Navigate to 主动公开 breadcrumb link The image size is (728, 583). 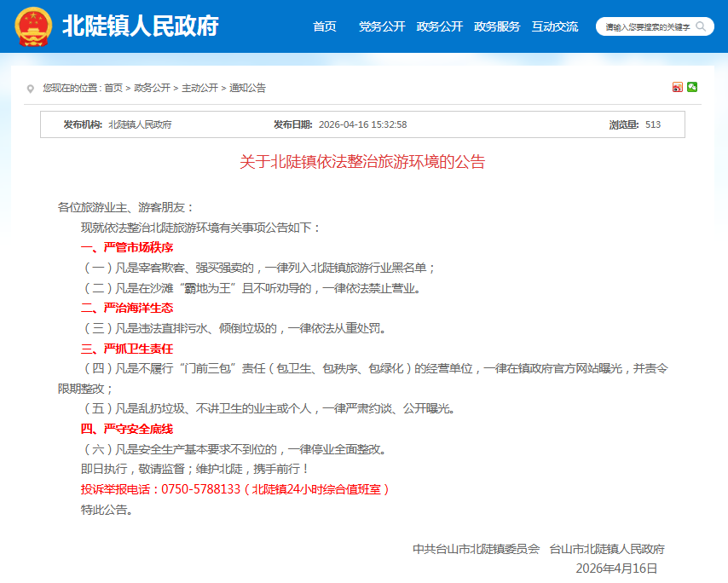(x=199, y=88)
